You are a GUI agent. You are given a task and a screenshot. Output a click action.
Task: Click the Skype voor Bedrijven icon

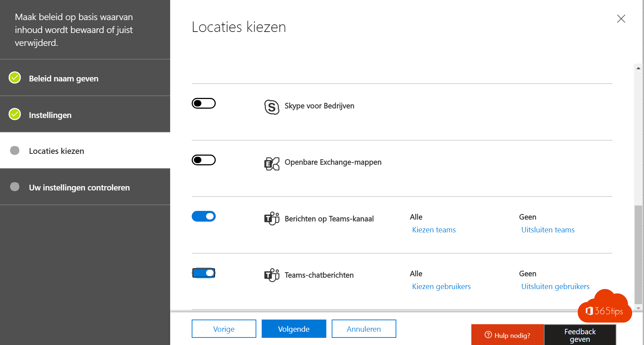[x=272, y=107]
